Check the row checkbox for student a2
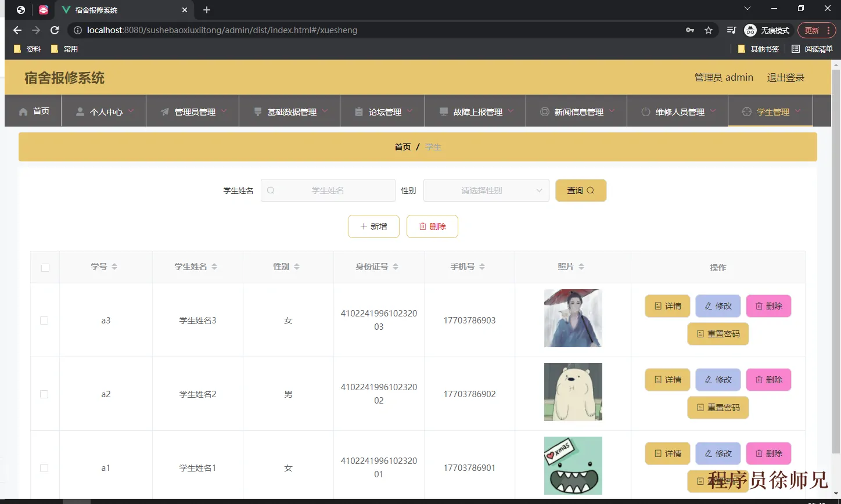841x504 pixels. (x=44, y=394)
